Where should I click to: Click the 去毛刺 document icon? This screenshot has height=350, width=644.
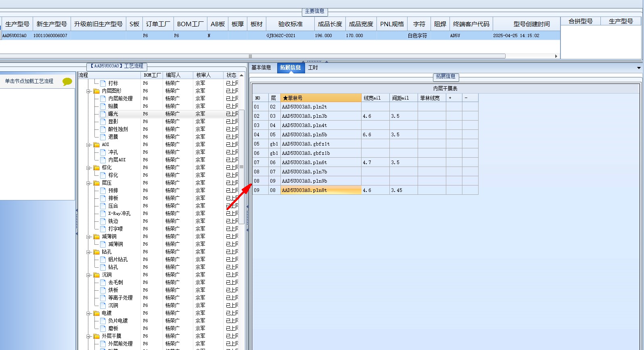pyautogui.click(x=103, y=283)
